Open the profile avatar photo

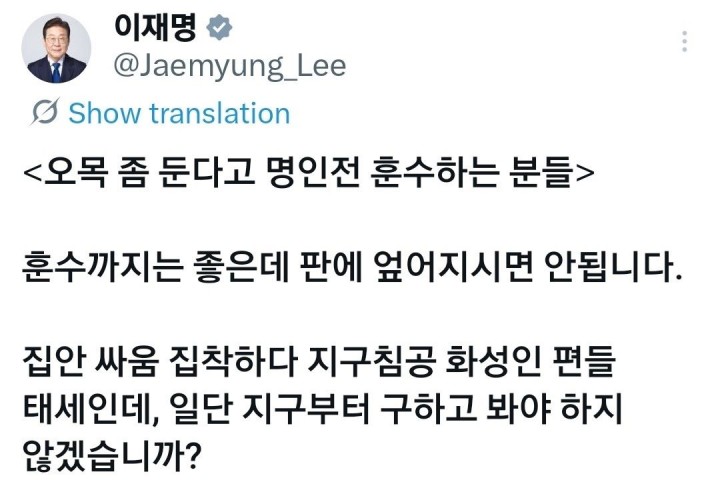tap(56, 49)
